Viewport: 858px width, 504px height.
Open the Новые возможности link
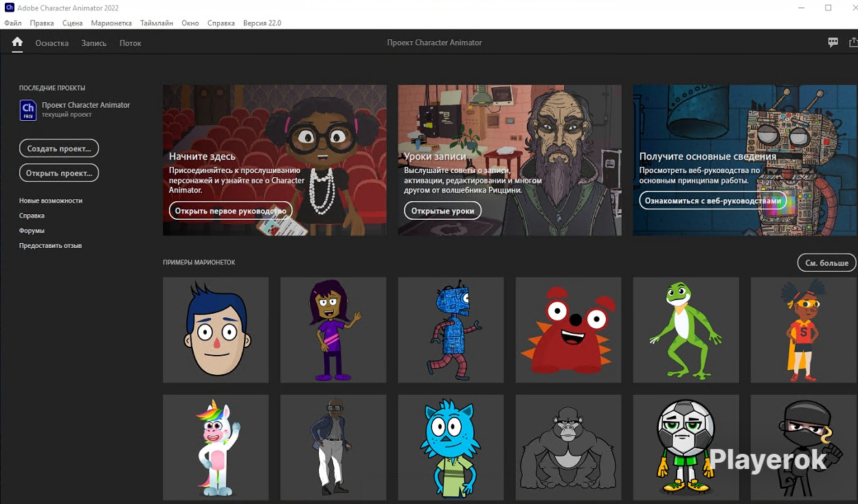click(51, 201)
